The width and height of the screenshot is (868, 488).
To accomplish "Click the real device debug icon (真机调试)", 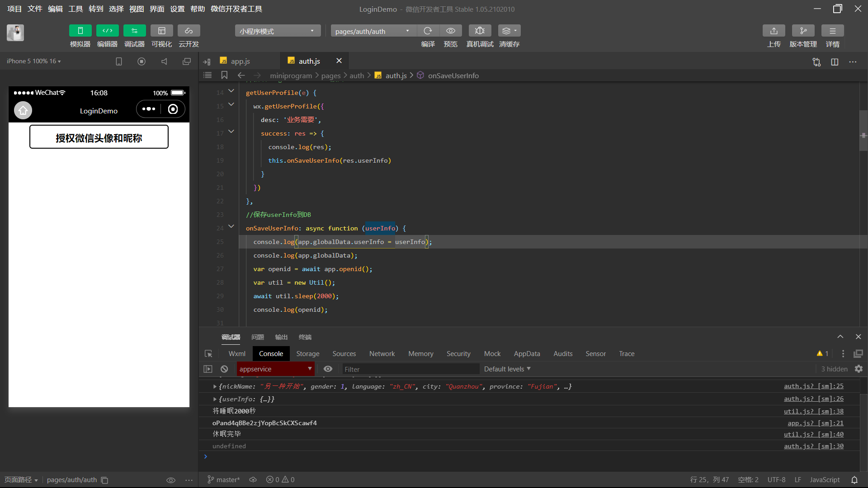I will [x=480, y=31].
